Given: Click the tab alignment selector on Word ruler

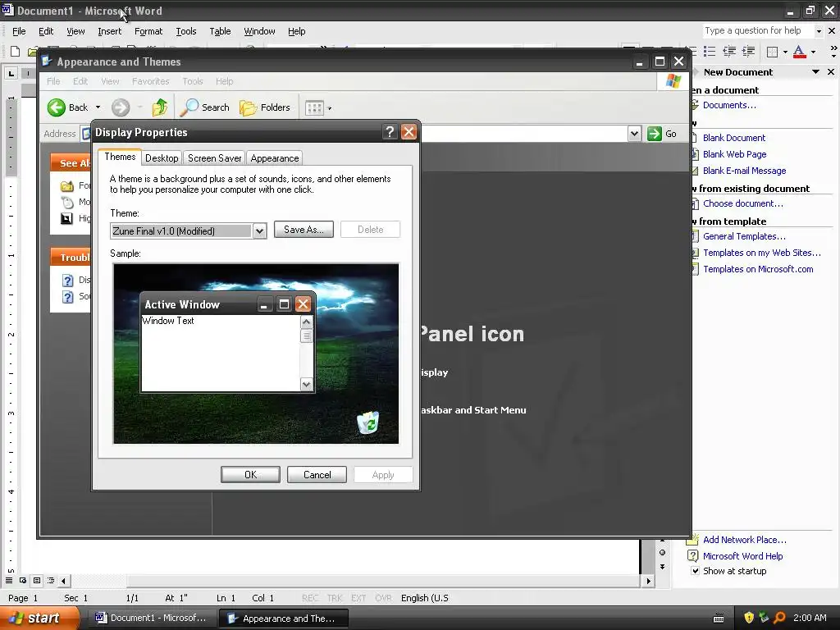Looking at the screenshot, I should pos(11,73).
